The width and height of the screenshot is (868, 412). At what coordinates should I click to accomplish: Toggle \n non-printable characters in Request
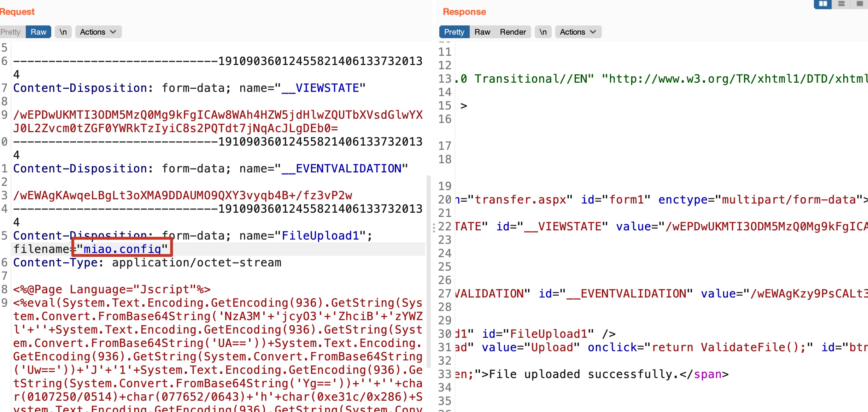click(x=63, y=32)
